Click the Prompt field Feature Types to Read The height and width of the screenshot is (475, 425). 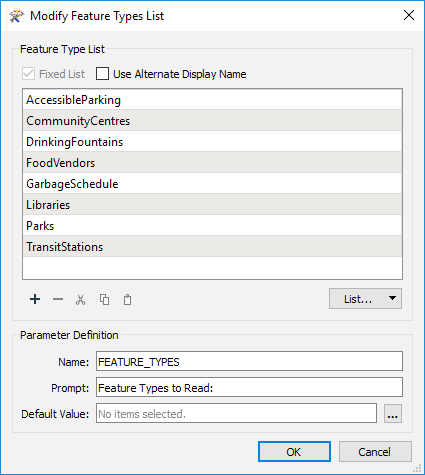pyautogui.click(x=249, y=387)
